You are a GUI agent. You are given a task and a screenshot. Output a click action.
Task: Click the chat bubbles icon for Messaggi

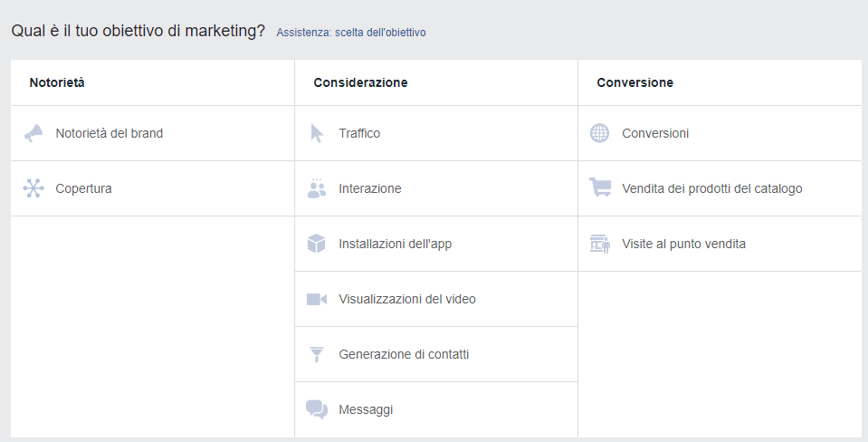coord(316,409)
